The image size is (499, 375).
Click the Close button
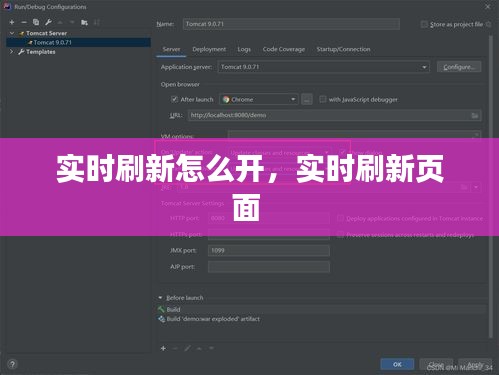(436, 364)
